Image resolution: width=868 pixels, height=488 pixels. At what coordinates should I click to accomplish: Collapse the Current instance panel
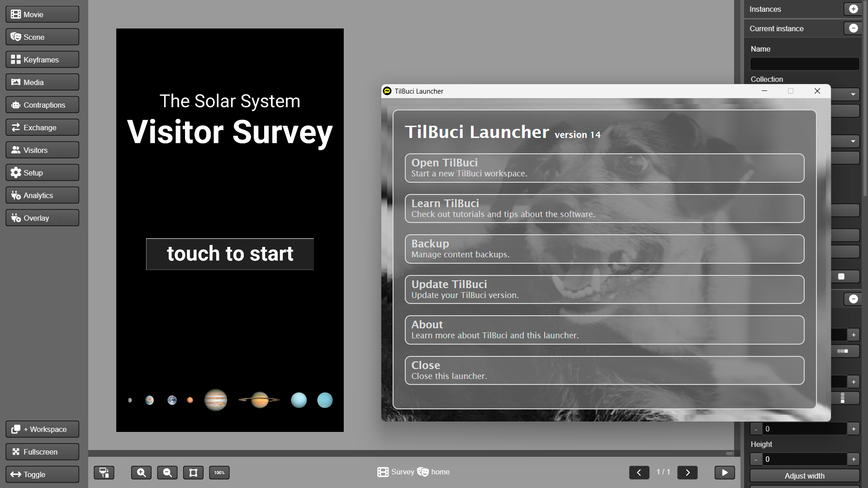[853, 28]
